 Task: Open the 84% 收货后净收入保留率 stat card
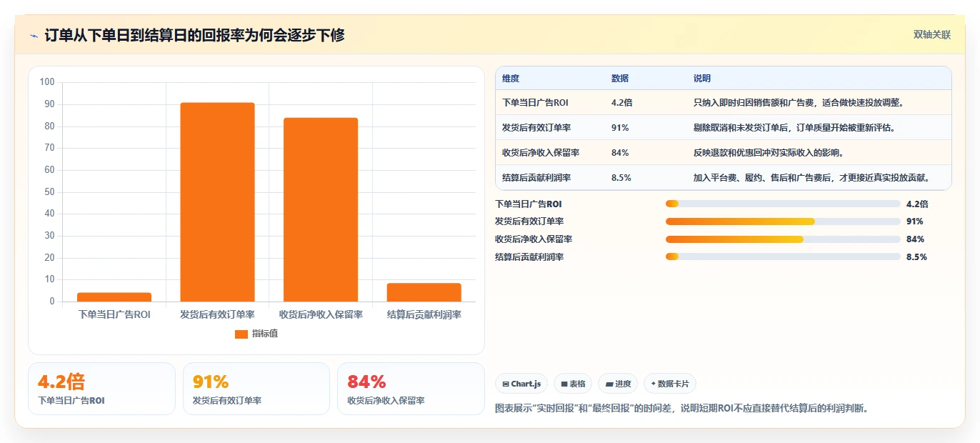411,389
